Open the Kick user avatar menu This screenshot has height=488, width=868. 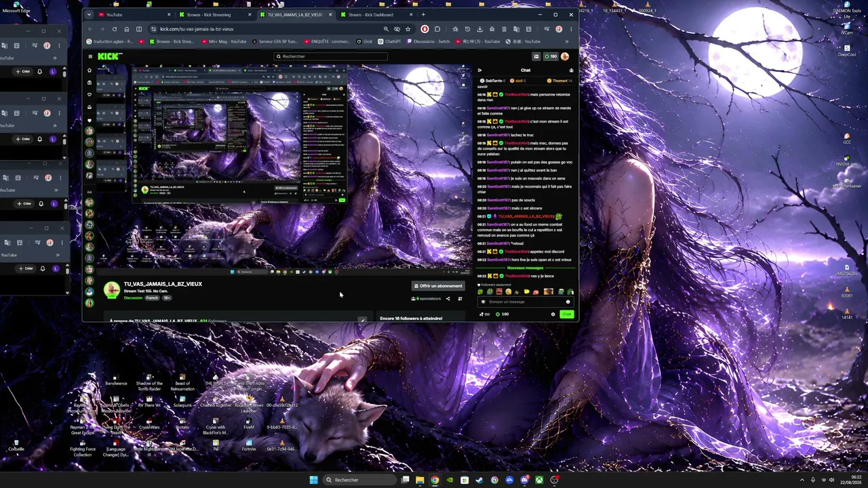pos(565,56)
